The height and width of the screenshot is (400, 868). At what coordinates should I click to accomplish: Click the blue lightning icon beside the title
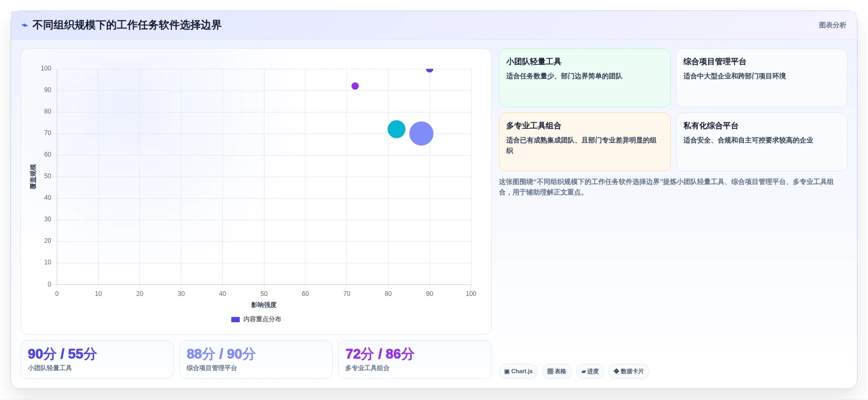pos(25,25)
